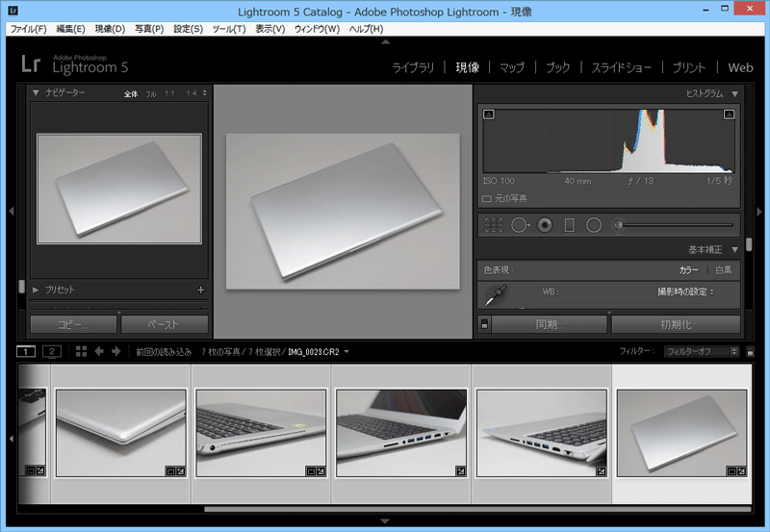Open the 表示(V) menu

[x=270, y=29]
